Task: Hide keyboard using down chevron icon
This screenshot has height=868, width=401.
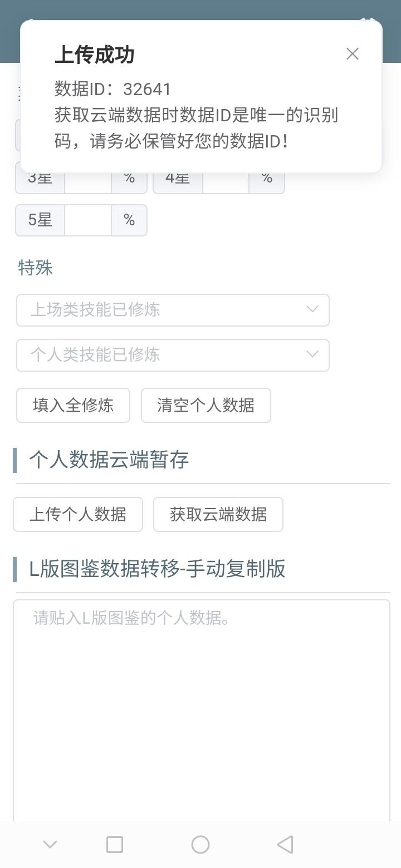Action: [x=50, y=845]
